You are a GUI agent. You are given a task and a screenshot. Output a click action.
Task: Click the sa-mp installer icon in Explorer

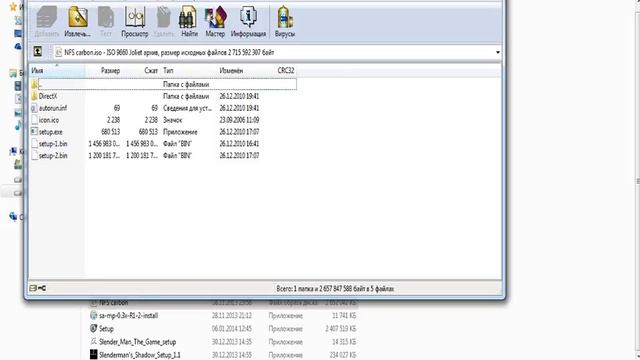point(93,316)
